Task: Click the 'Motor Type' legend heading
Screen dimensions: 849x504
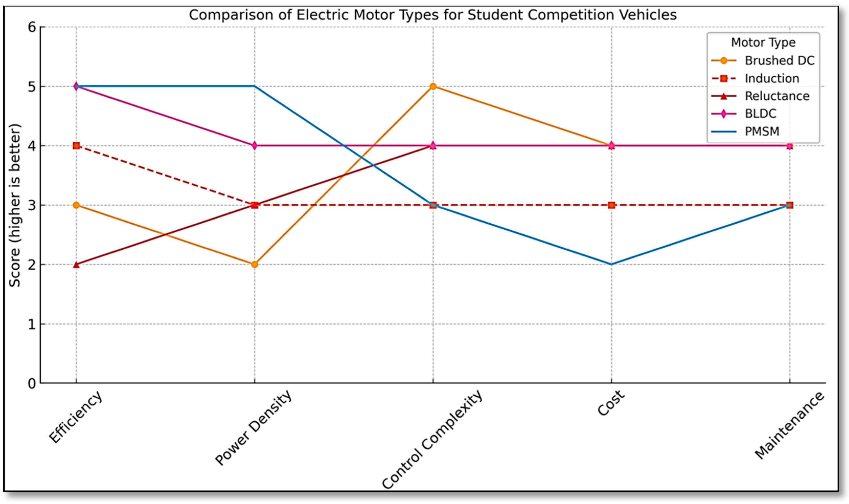Action: tap(763, 42)
